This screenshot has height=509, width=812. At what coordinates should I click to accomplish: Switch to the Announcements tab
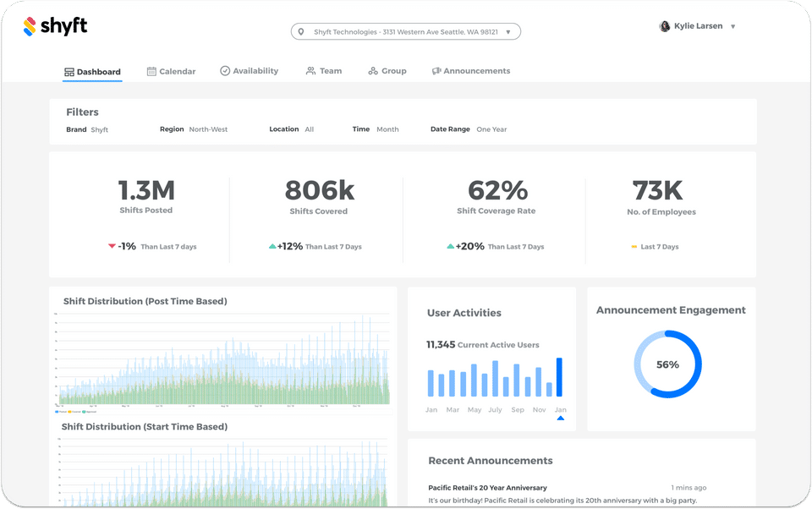coord(471,71)
